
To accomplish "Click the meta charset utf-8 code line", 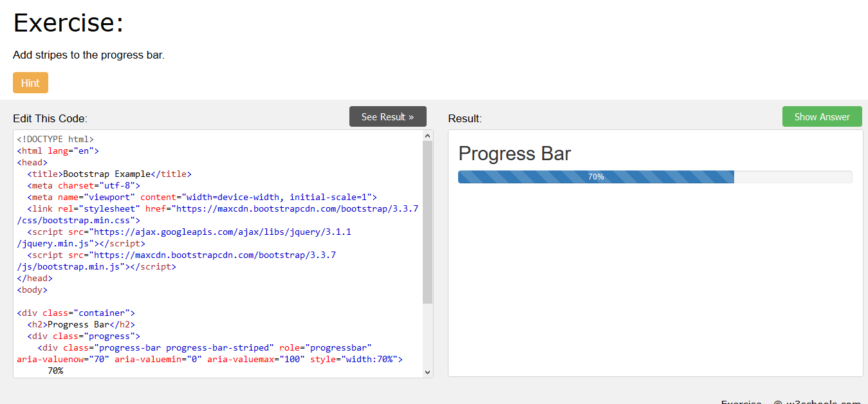I will point(84,185).
